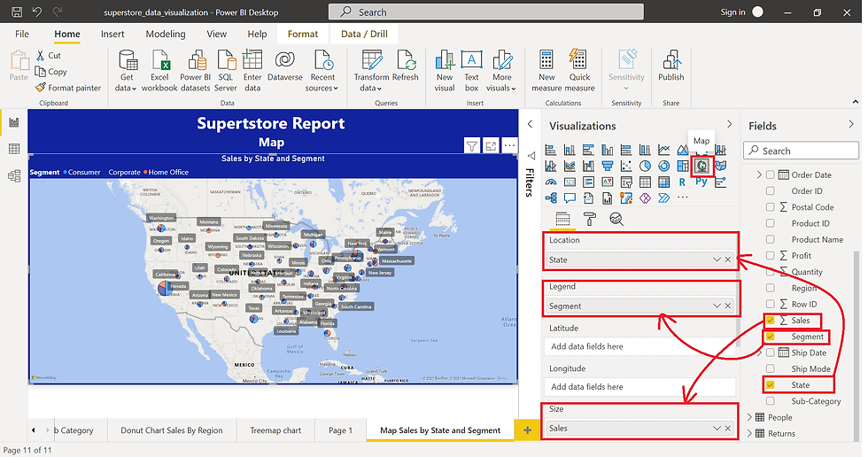Switch to Model view in sidebar
Image resolution: width=868 pixels, height=457 pixels.
14,176
